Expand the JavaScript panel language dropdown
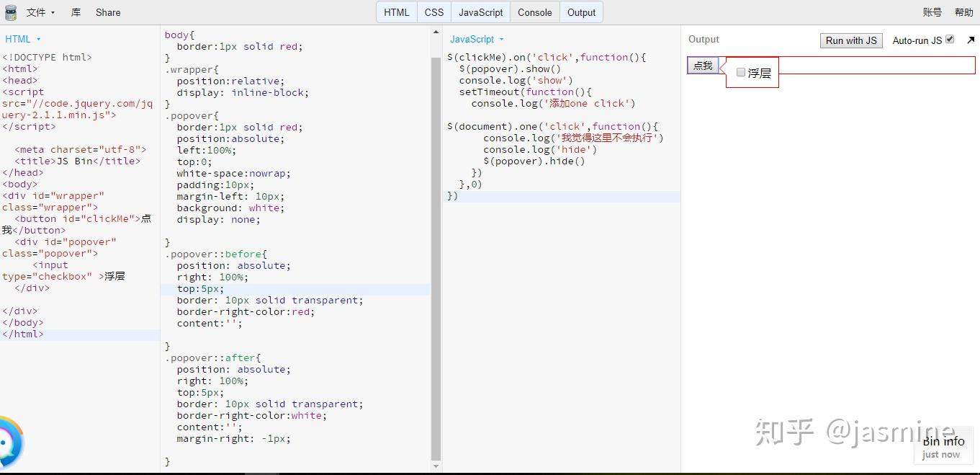The width and height of the screenshot is (980, 475). [477, 39]
